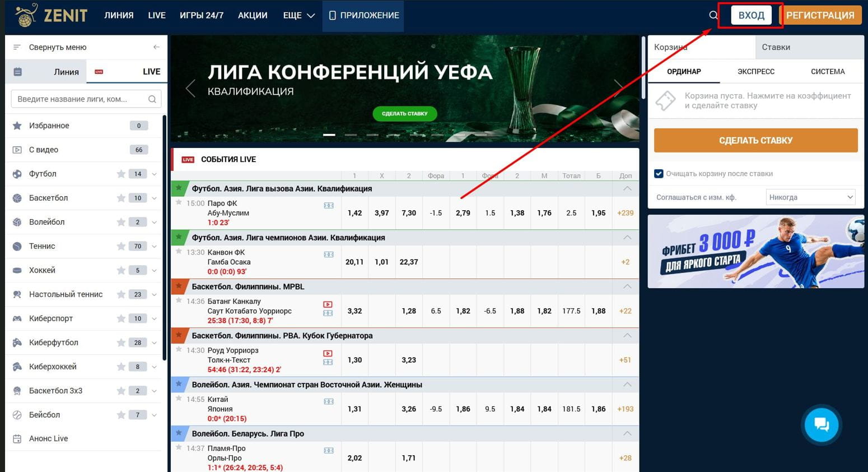868x472 pixels.
Task: Switch to the СИСТЕМА bet tab
Action: click(x=828, y=71)
